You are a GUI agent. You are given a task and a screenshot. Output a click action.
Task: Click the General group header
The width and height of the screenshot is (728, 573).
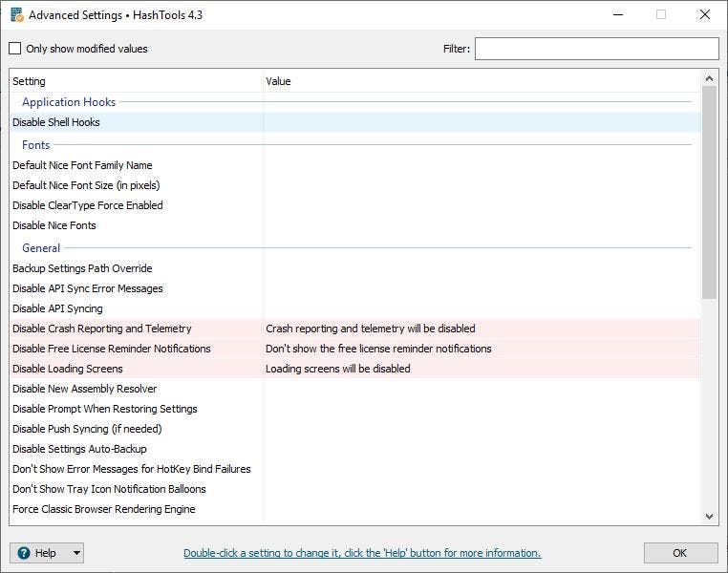(x=41, y=247)
